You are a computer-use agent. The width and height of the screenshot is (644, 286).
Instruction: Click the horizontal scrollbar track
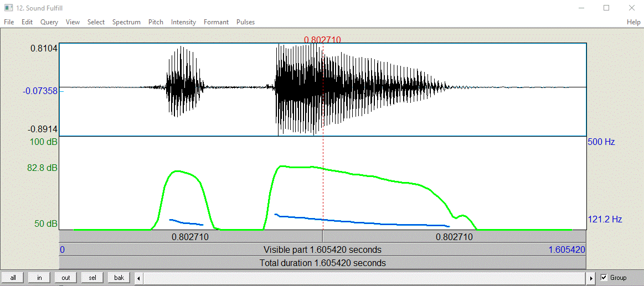tap(365, 278)
